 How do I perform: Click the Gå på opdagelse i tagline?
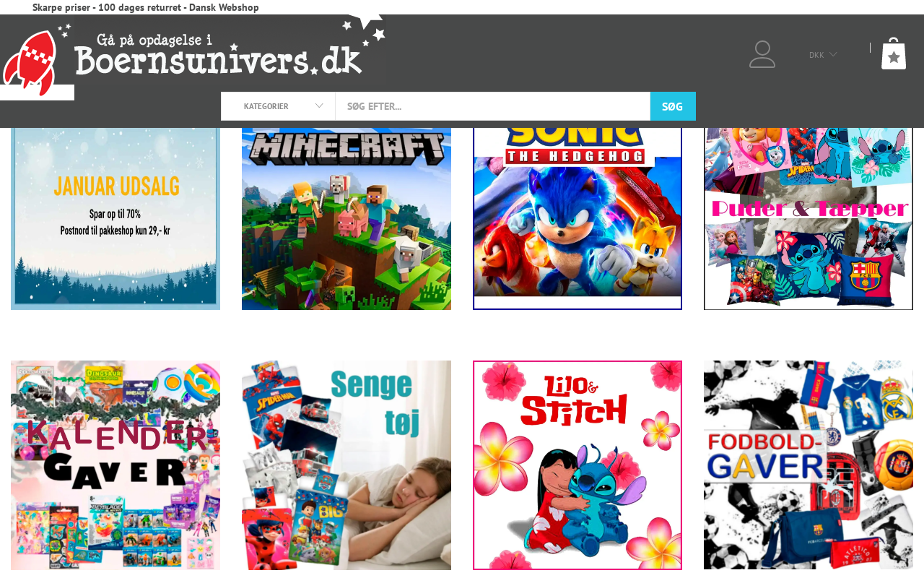click(x=154, y=40)
